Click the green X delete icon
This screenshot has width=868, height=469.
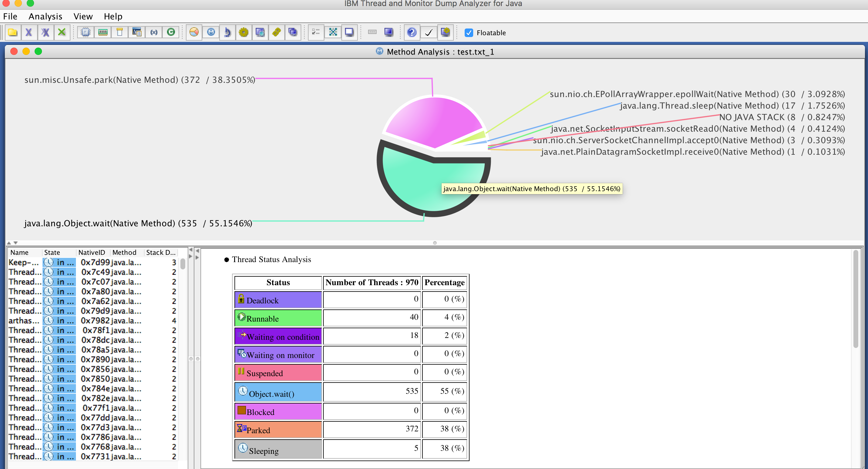click(x=62, y=32)
